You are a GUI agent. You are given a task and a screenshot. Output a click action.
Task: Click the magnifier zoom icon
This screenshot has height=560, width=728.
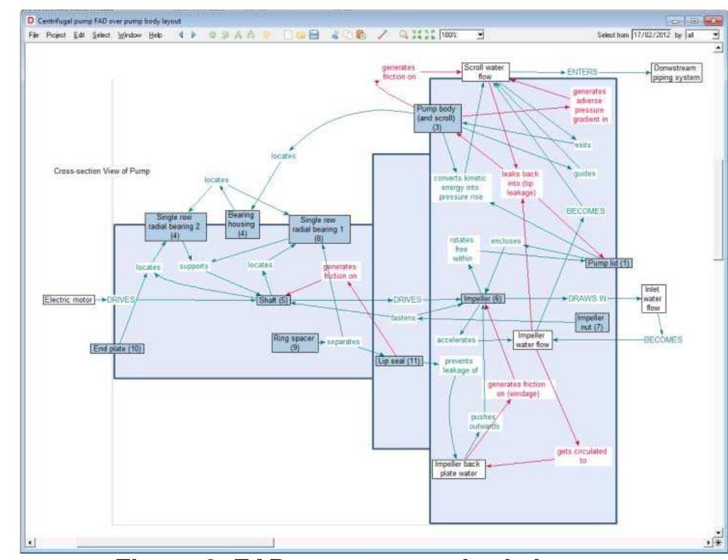(x=404, y=35)
